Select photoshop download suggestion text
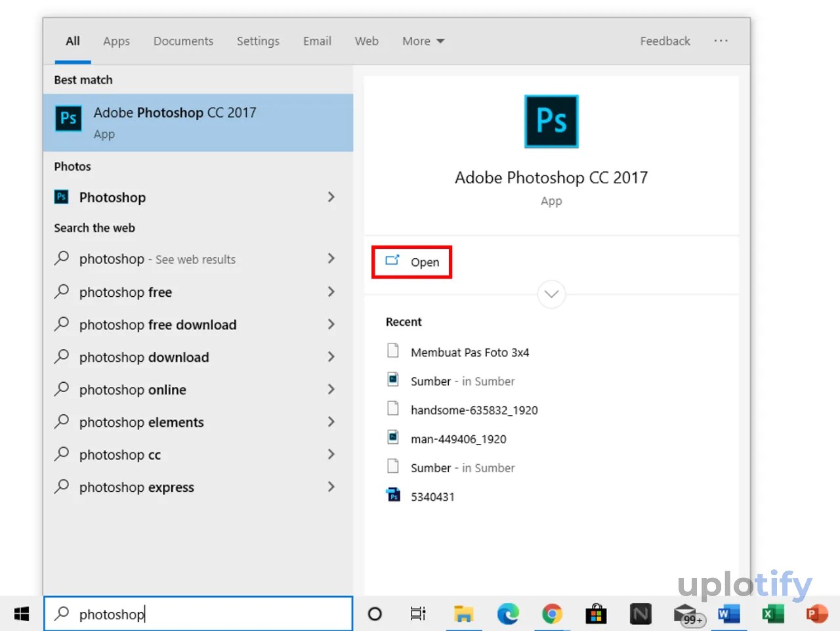This screenshot has width=840, height=631. (x=144, y=357)
